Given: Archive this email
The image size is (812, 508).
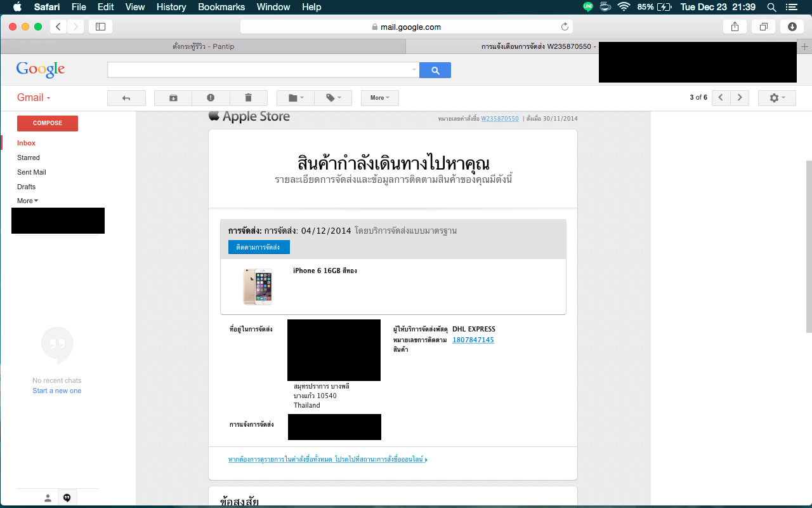Looking at the screenshot, I should (x=173, y=98).
